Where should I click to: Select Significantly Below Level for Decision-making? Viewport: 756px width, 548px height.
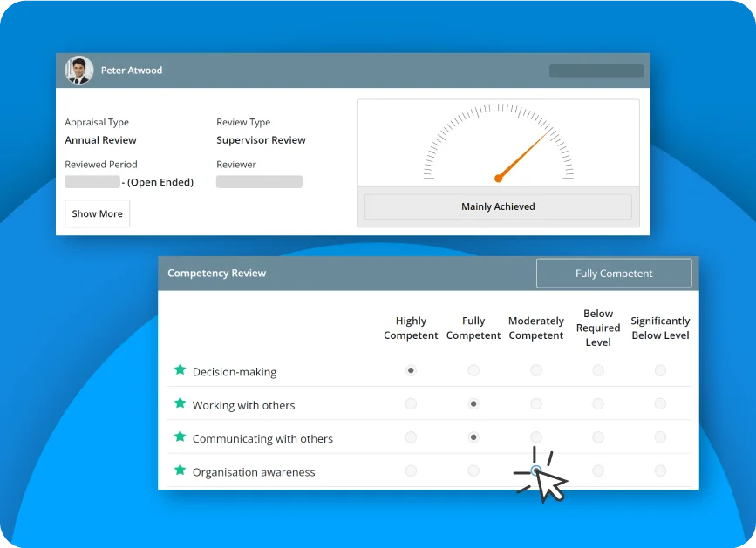[x=661, y=370]
